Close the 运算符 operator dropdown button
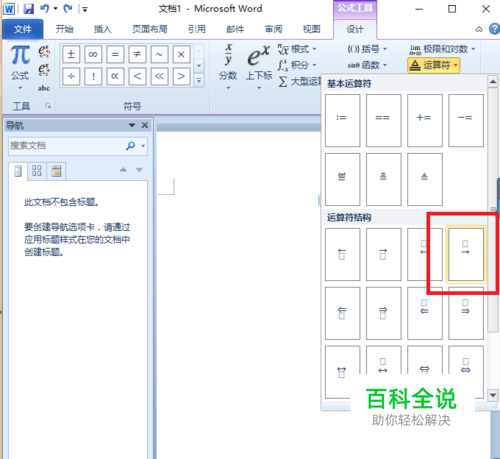500x459 pixels. tap(434, 65)
